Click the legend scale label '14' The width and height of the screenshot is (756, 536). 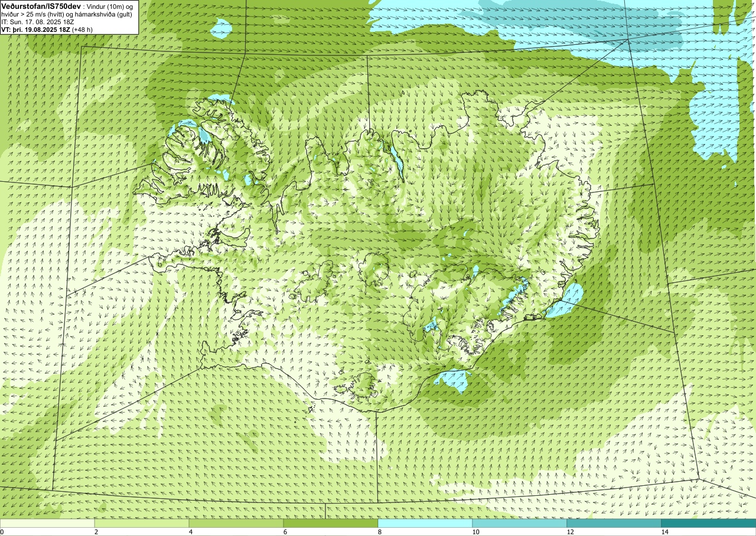[x=664, y=532]
